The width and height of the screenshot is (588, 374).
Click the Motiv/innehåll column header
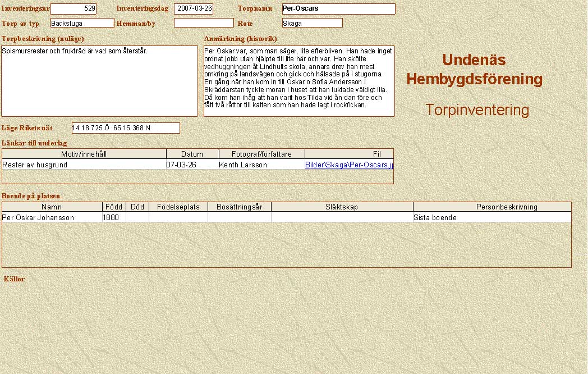(x=84, y=154)
